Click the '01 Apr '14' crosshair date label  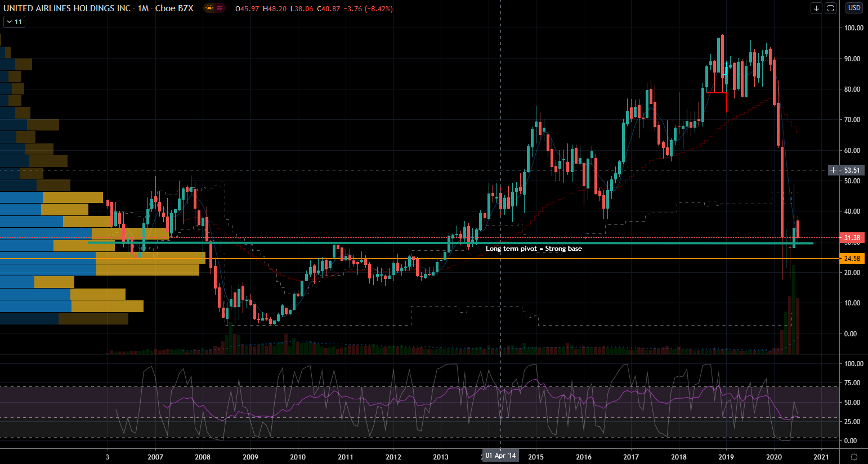[500, 456]
